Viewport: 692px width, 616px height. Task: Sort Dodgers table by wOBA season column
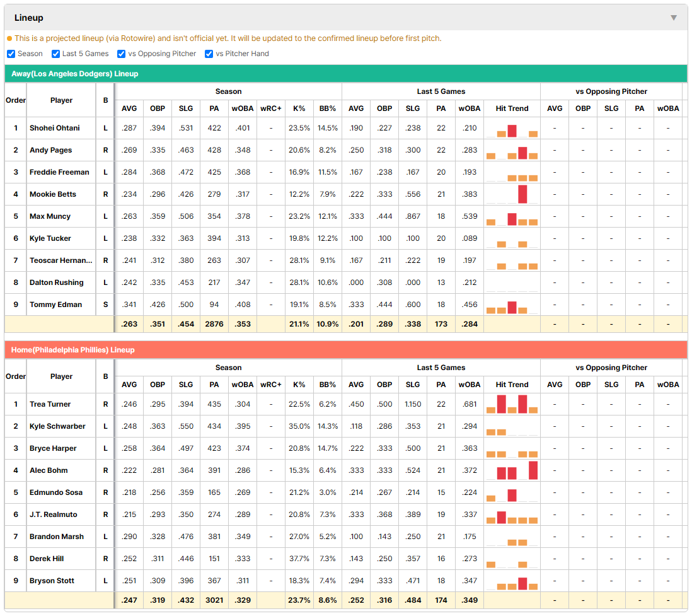point(242,108)
